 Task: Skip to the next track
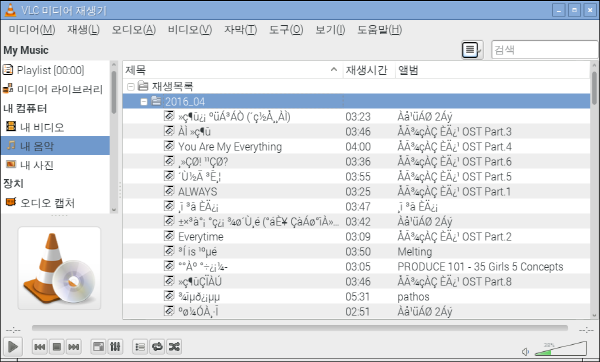click(73, 347)
